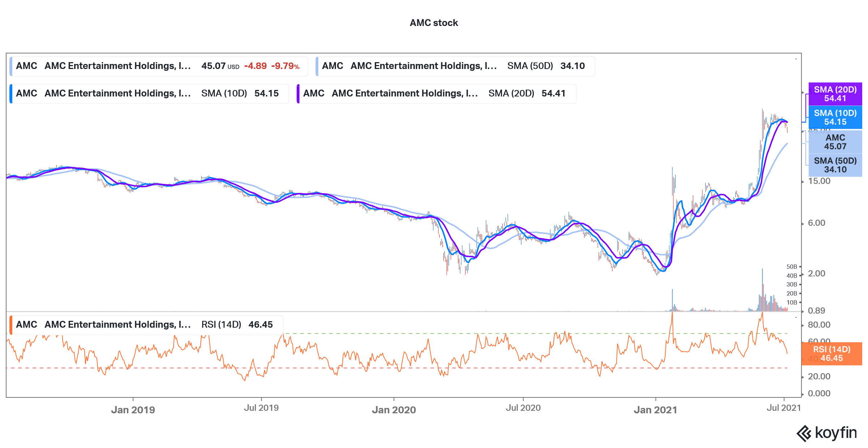Click the volume spike after Jan 2021
This screenshot has height=448, width=868.
click(x=672, y=300)
